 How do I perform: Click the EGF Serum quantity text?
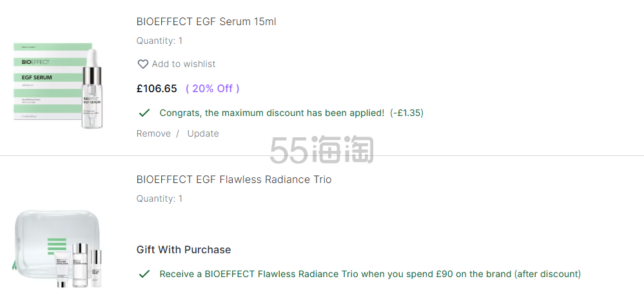coord(159,41)
